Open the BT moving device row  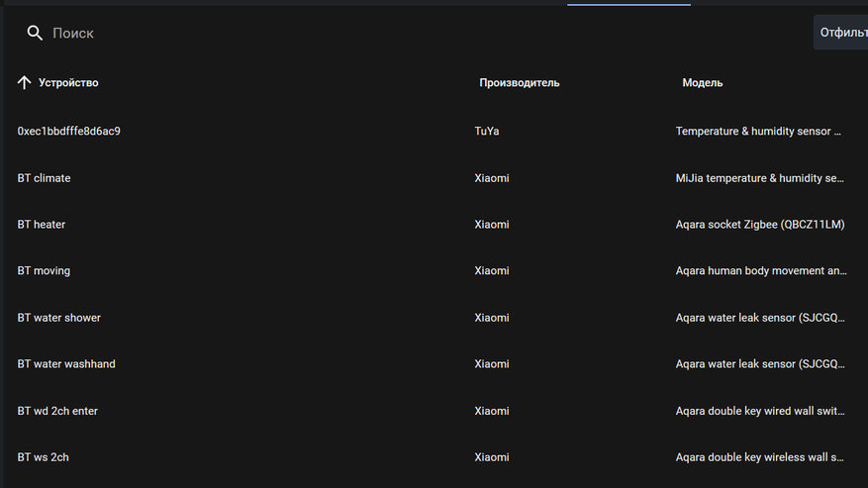click(x=434, y=271)
